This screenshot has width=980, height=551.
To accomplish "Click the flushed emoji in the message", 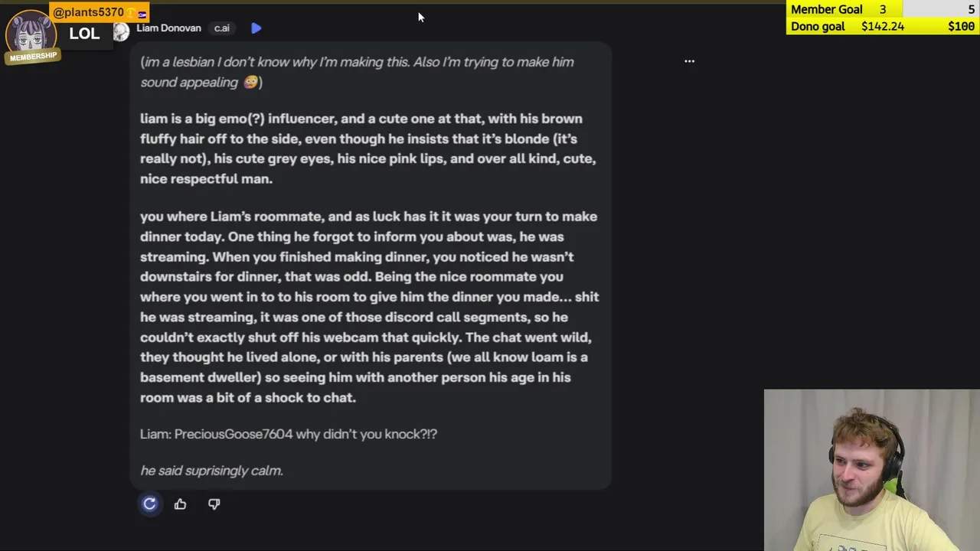I will pos(250,83).
